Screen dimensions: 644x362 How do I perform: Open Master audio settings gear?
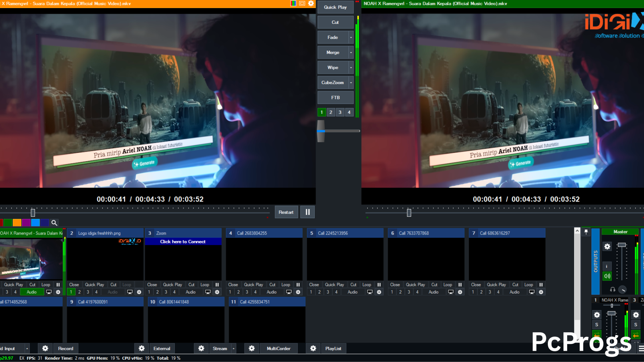point(607,247)
